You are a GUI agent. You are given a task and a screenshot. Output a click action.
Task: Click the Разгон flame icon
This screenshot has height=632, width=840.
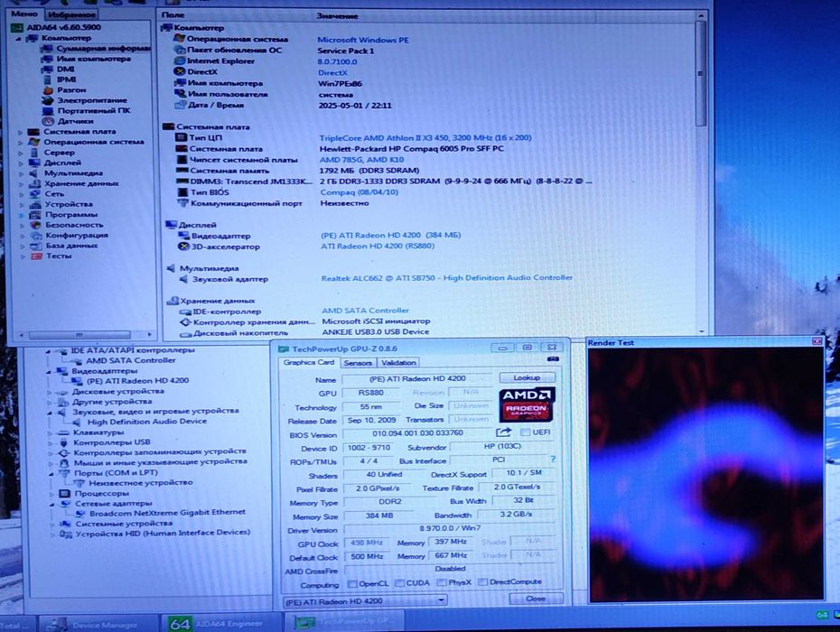pyautogui.click(x=48, y=90)
